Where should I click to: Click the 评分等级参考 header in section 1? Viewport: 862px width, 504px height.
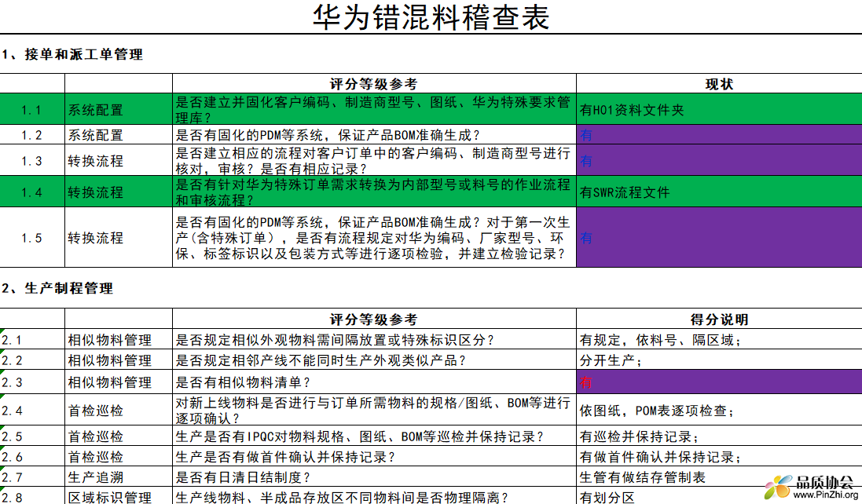coord(374,84)
